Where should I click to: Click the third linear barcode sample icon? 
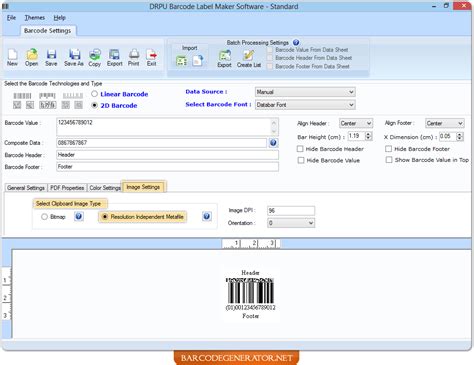click(x=73, y=96)
